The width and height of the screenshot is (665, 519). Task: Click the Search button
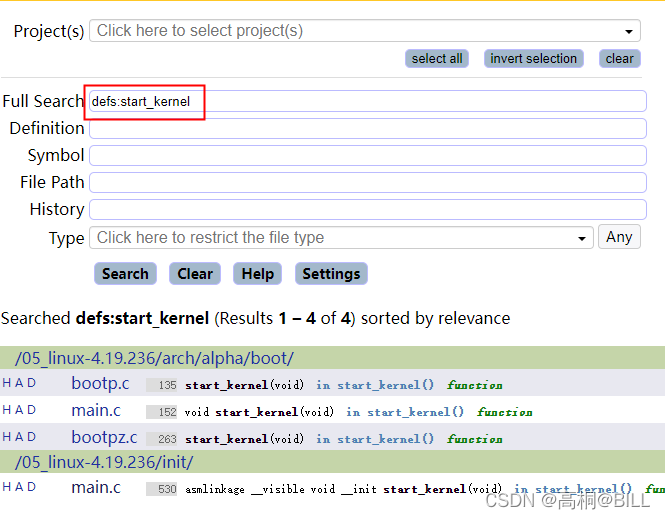tap(125, 273)
